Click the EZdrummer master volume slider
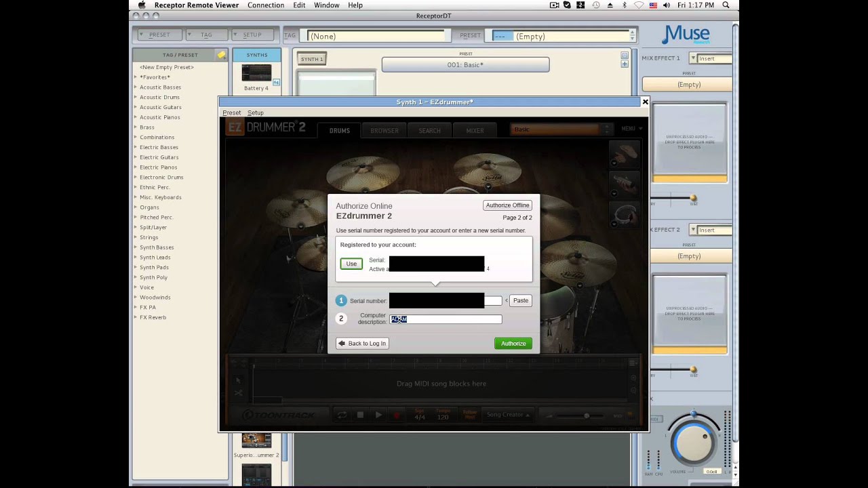The width and height of the screenshot is (868, 488). pyautogui.click(x=586, y=415)
